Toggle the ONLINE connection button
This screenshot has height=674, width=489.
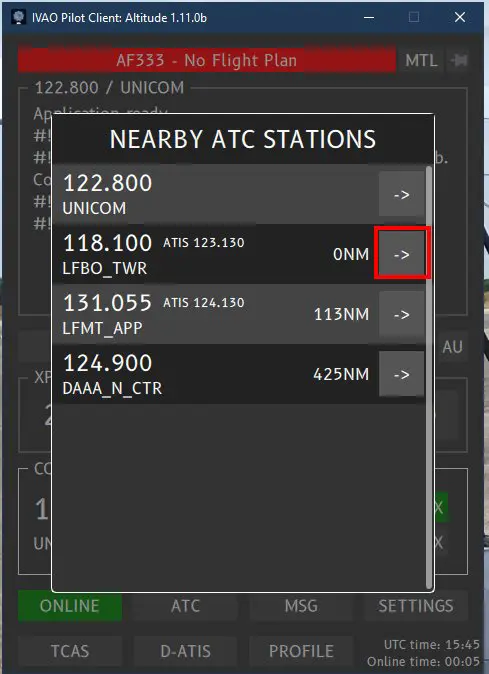tap(70, 606)
